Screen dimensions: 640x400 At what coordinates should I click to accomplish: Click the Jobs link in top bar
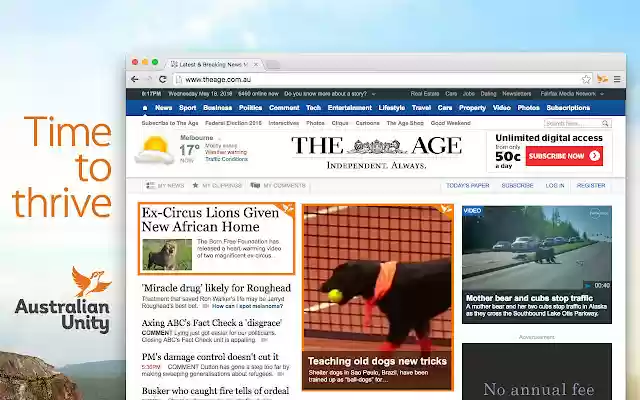[469, 94]
